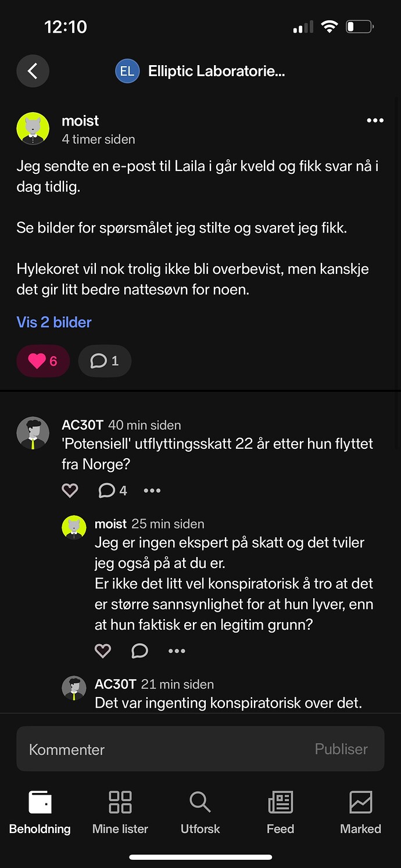401x868 pixels.
Task: Tap the Kommenter input field
Action: tap(163, 749)
